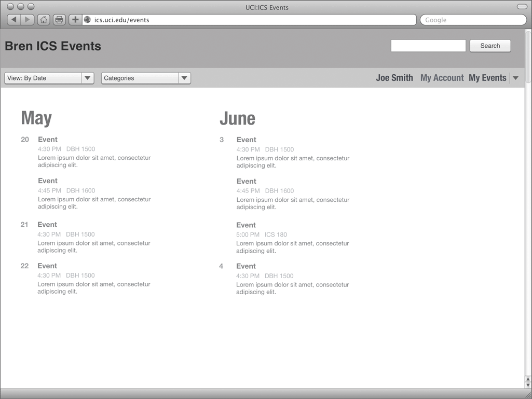This screenshot has height=399, width=532.
Task: Open the browser home page icon
Action: [44, 20]
